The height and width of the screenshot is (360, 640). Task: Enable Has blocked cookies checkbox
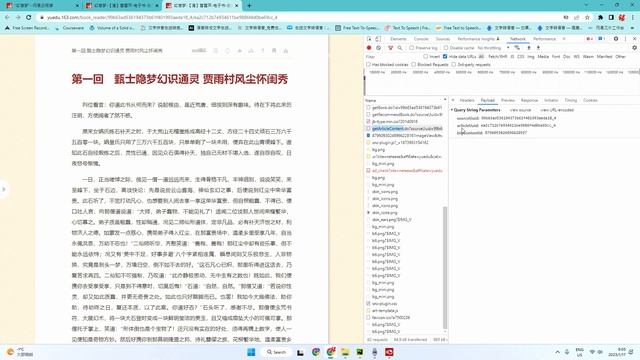pos(368,64)
